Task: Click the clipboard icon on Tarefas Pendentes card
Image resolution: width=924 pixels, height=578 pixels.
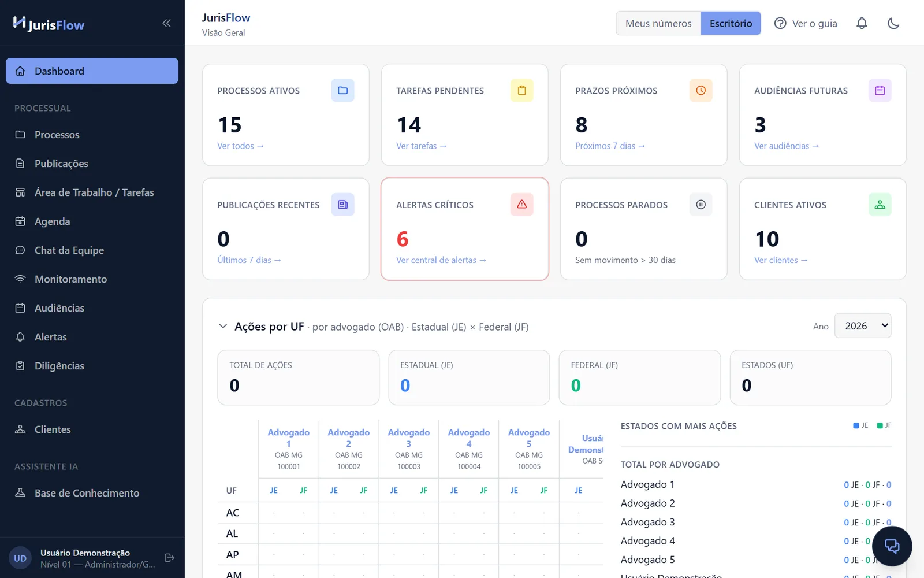Action: (x=521, y=90)
